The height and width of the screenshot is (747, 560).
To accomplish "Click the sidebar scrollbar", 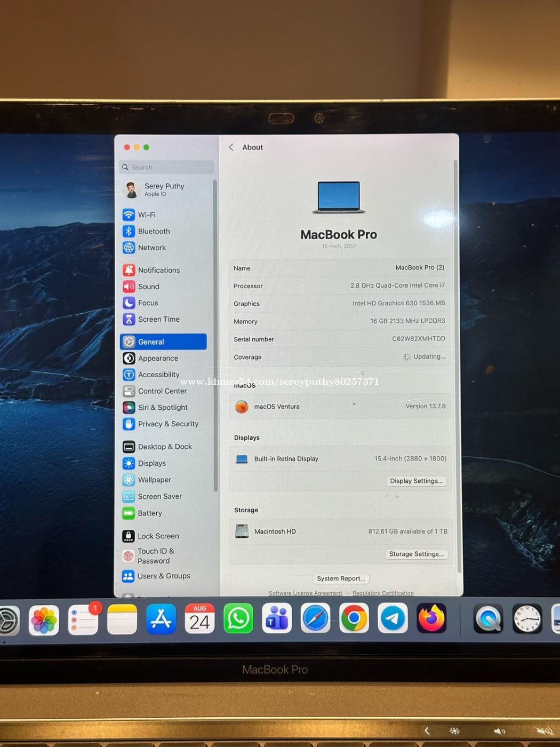I will 215,335.
